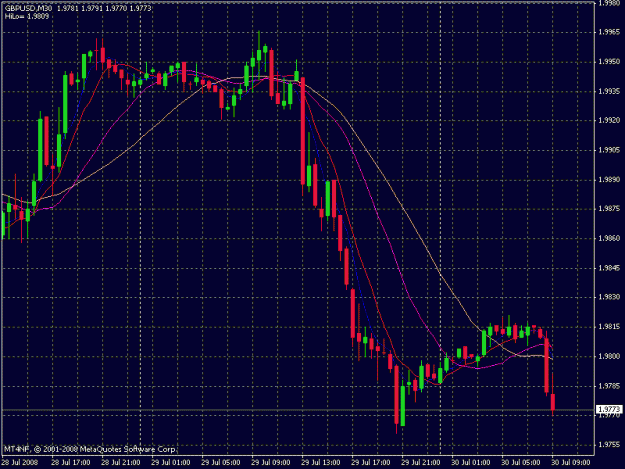
Task: Click the 1.9755 price axis label
Action: click(609, 445)
